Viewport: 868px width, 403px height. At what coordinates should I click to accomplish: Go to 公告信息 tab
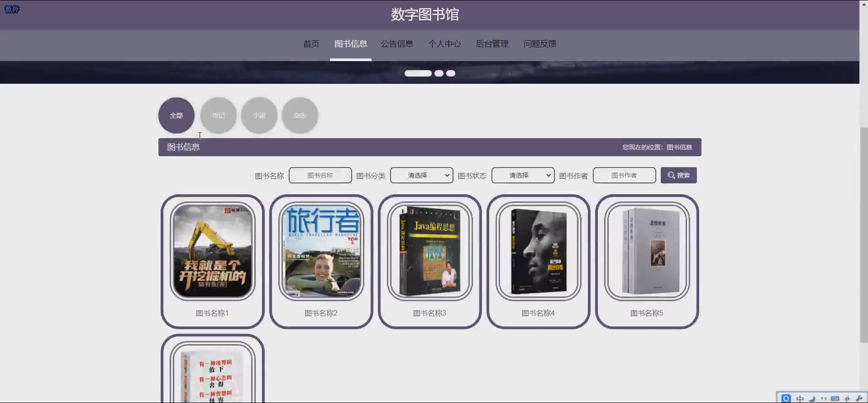click(397, 44)
